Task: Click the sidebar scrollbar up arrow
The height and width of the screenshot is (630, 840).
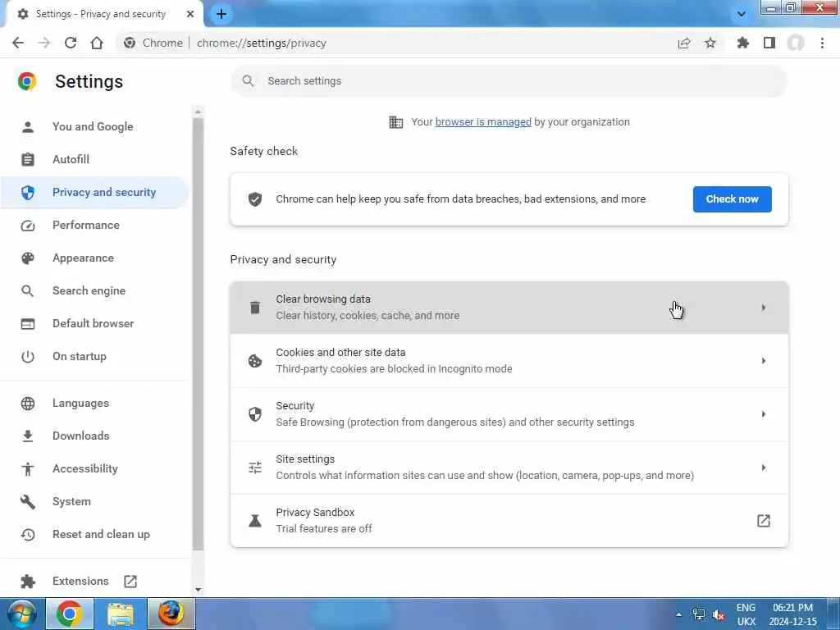Action: click(x=199, y=112)
